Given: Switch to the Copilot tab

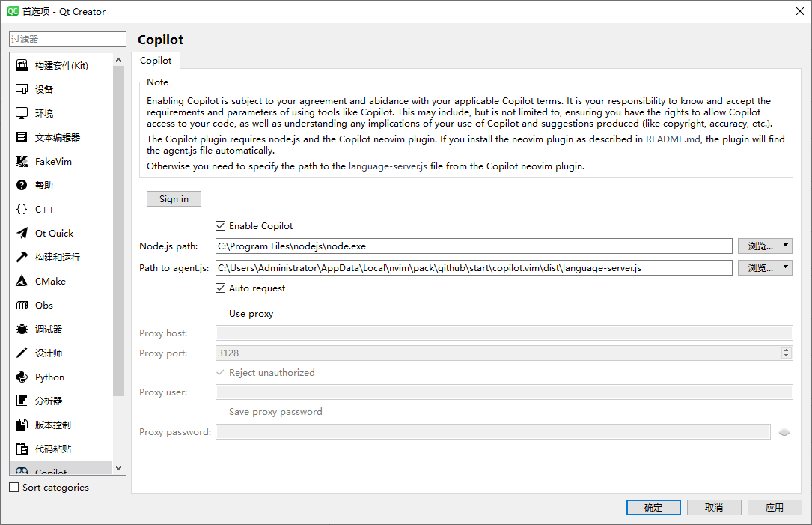Looking at the screenshot, I should (156, 61).
